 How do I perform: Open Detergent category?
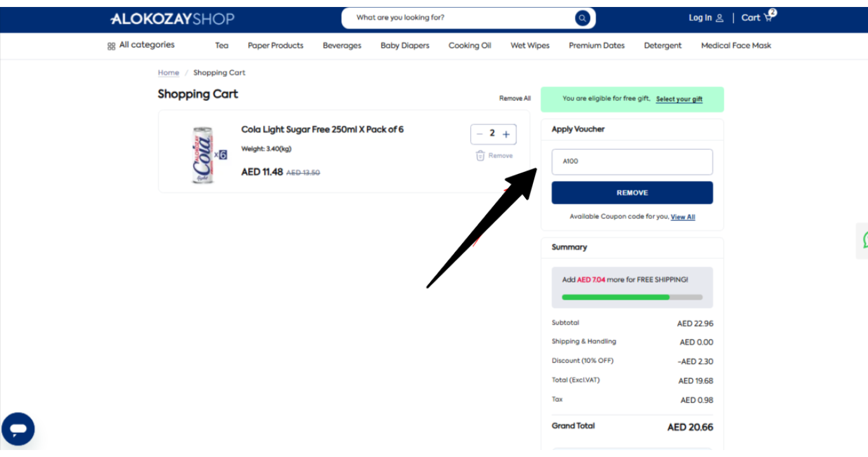tap(663, 46)
